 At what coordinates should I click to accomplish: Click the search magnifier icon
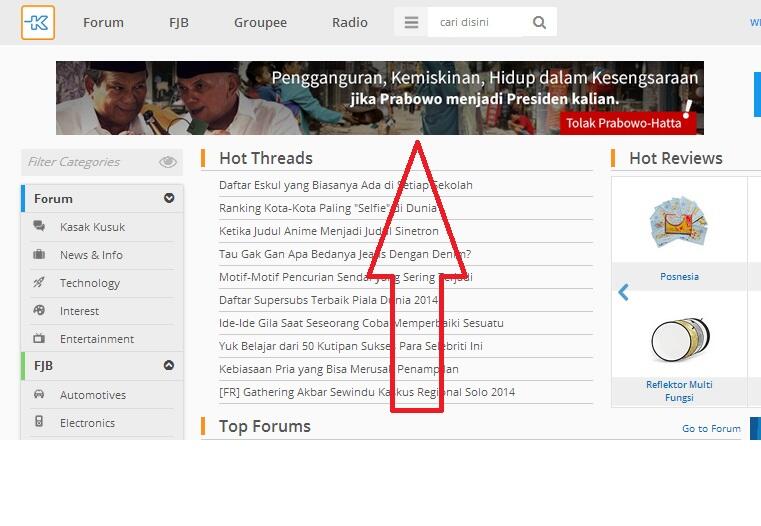click(x=539, y=22)
